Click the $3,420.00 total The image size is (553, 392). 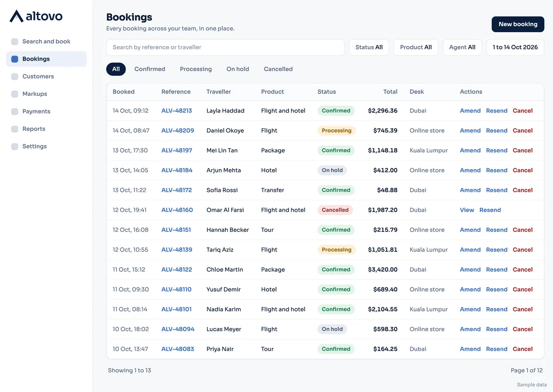pyautogui.click(x=382, y=269)
